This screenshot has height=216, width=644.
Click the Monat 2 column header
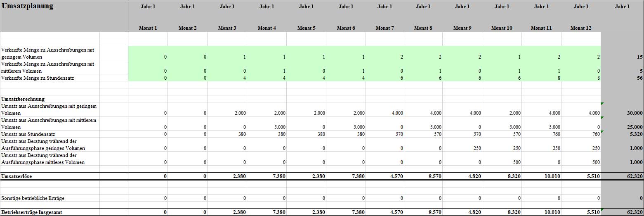[187, 28]
